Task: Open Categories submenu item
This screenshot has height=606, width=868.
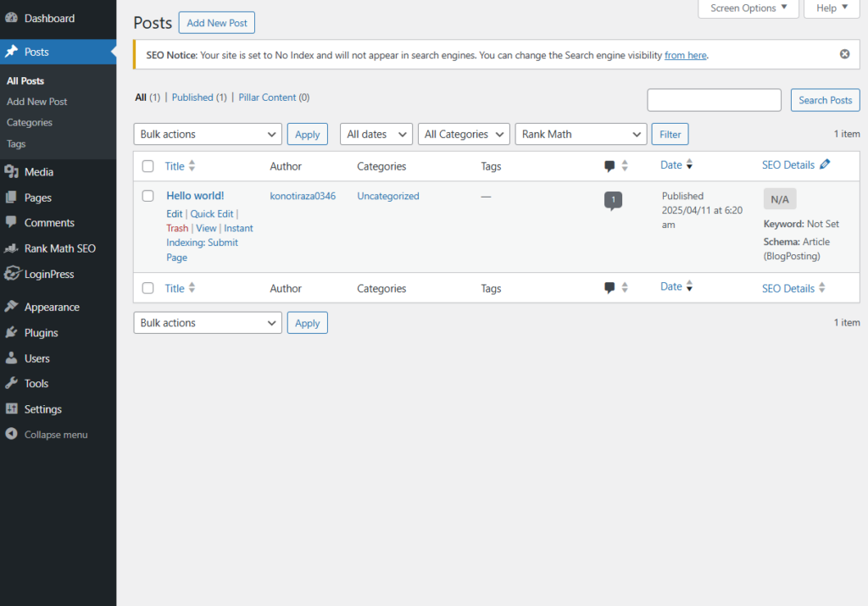Action: (x=30, y=122)
